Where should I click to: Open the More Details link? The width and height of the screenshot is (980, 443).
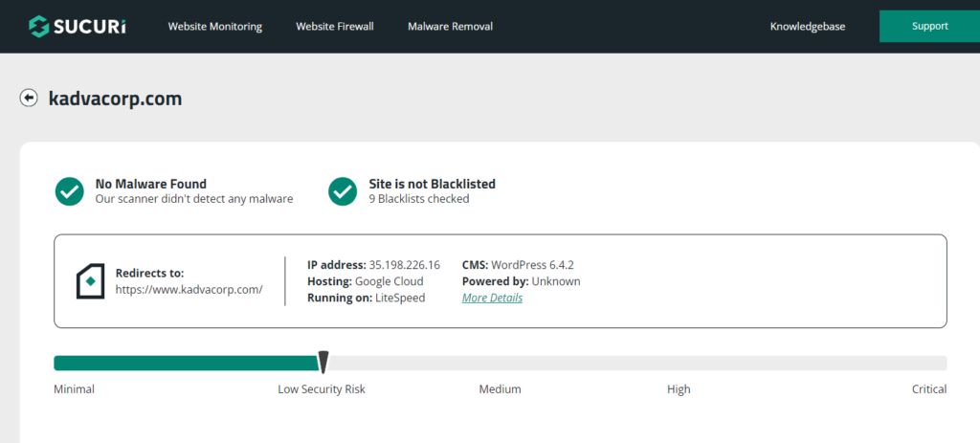(493, 298)
